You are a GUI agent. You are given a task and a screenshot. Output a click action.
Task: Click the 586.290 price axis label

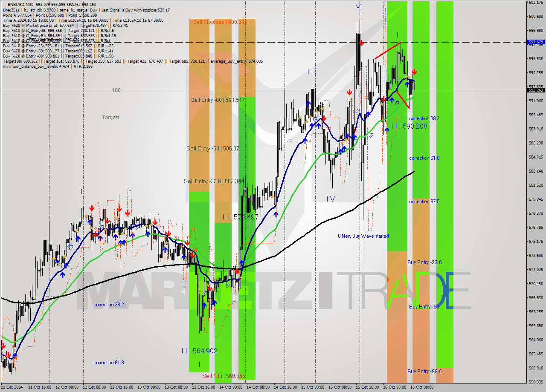536,143
